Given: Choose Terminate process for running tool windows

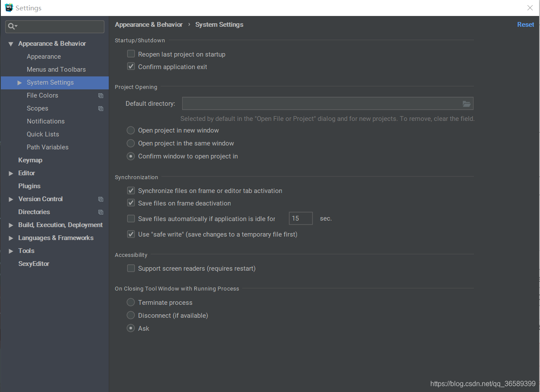Looking at the screenshot, I should [x=130, y=302].
